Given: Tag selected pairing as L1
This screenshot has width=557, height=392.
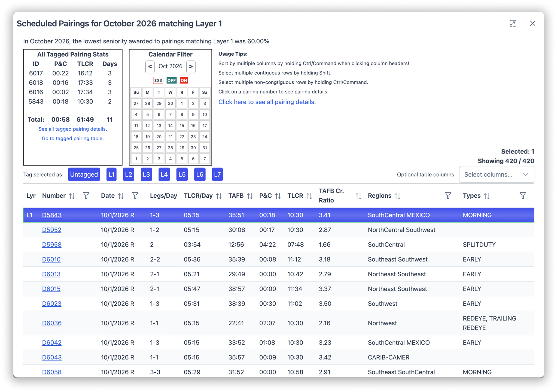Looking at the screenshot, I should (111, 175).
